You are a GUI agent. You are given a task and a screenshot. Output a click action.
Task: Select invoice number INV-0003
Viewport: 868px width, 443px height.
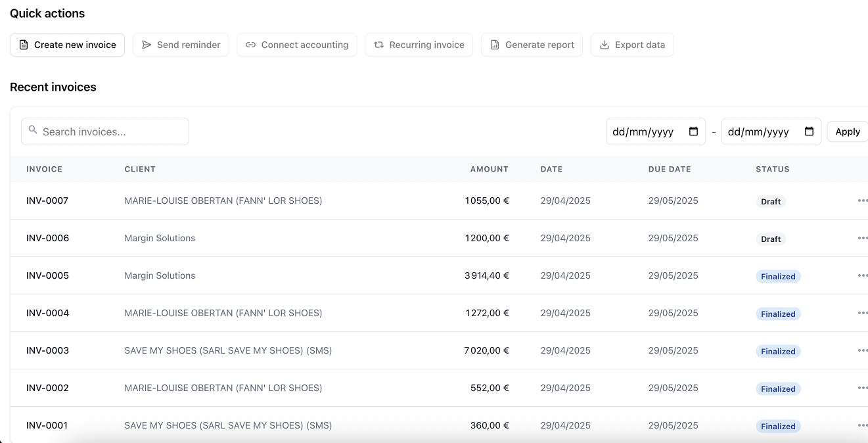pos(47,350)
